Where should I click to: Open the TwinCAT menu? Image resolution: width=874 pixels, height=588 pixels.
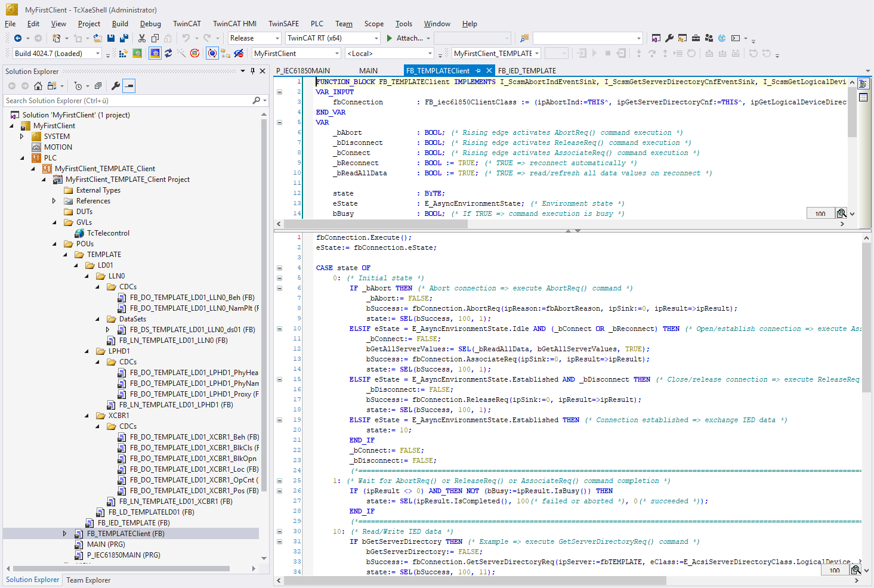[x=187, y=24]
